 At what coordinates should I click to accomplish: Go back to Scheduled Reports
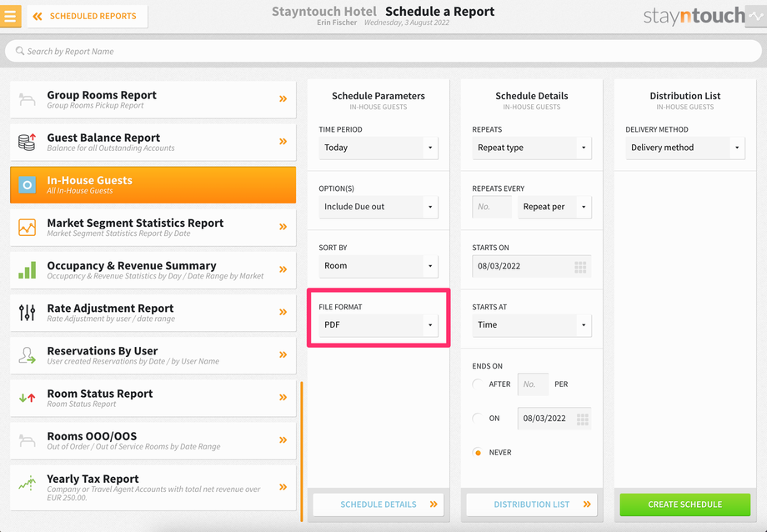[x=88, y=16]
